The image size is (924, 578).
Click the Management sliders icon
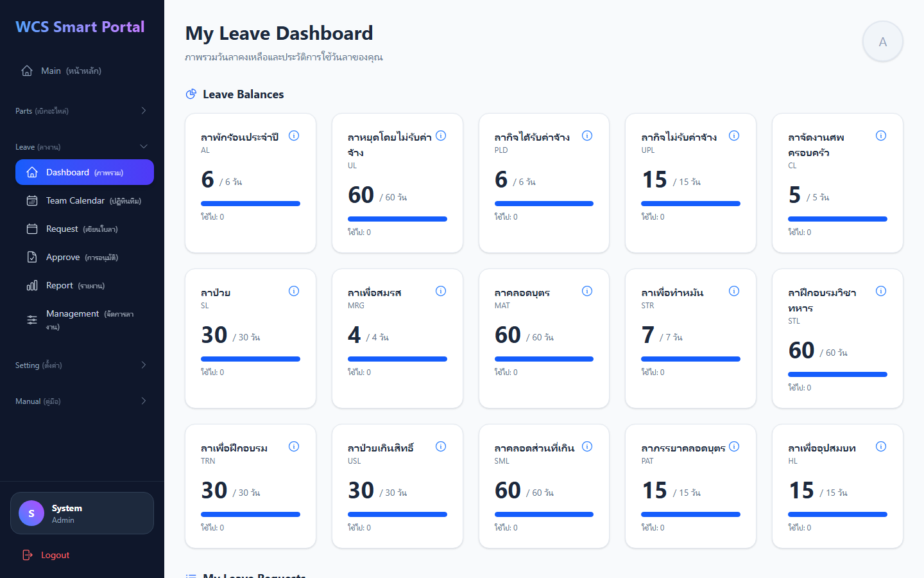32,319
